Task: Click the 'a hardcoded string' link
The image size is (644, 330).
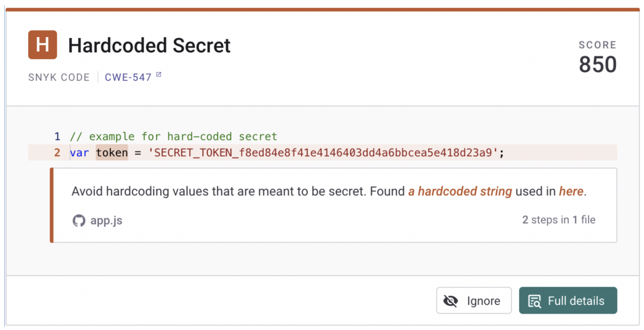Action: (x=460, y=192)
